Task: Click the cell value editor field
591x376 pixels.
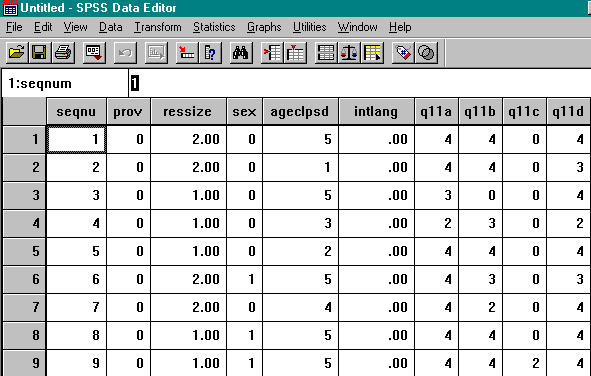Action: pyautogui.click(x=360, y=83)
